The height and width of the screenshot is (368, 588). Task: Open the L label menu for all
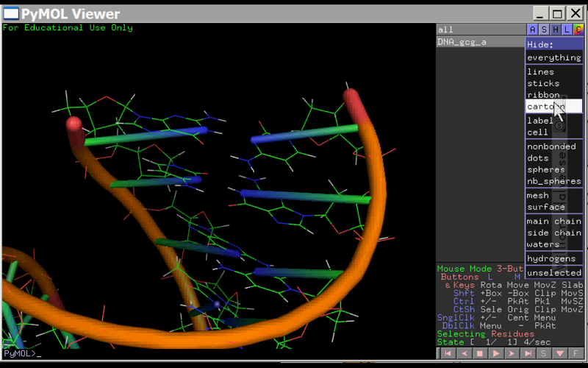(567, 29)
